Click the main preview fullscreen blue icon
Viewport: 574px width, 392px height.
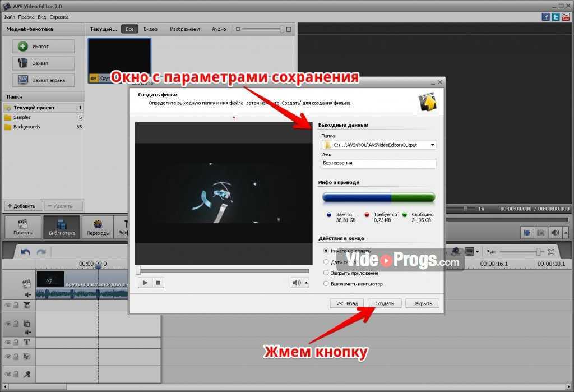[x=527, y=233]
